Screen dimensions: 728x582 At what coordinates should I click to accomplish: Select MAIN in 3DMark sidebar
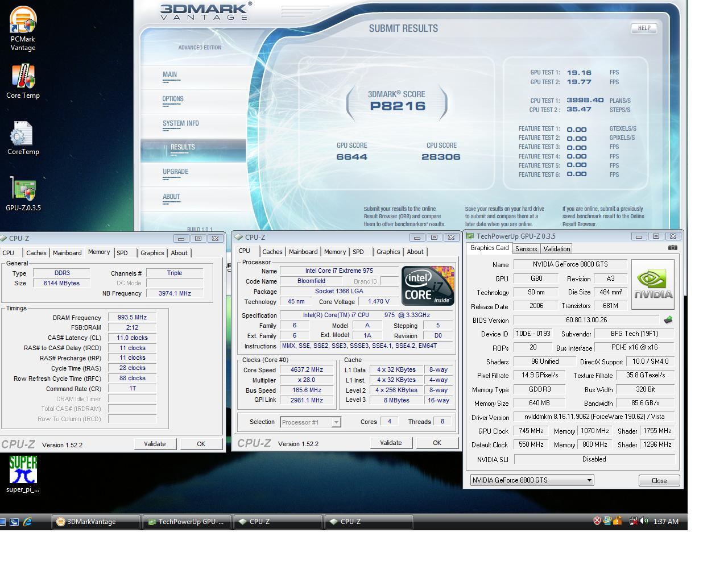169,74
